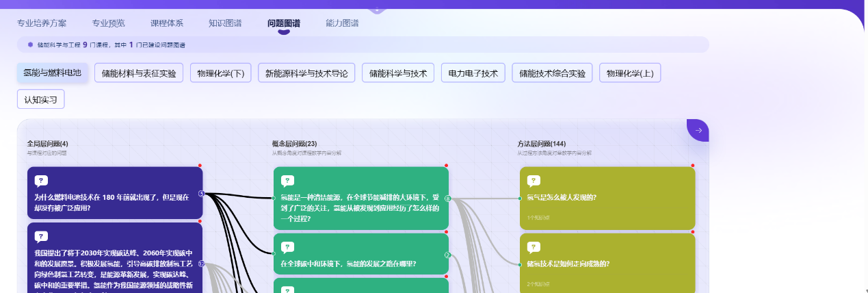Click connection count badge 5 on first global card
868x293 pixels.
pyautogui.click(x=201, y=193)
